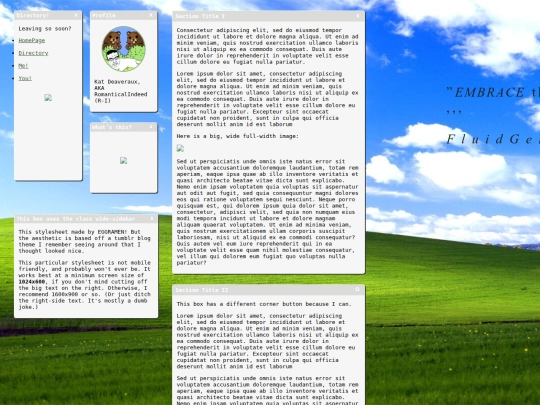This screenshot has width=540, height=405.
Task: Click the 'FluidGe' italic spaced text
Action: click(493, 139)
